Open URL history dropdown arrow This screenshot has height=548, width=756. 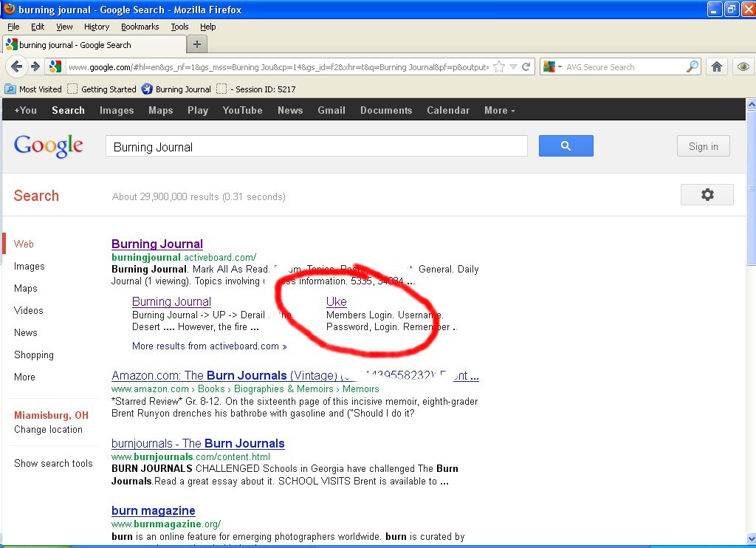tap(513, 66)
